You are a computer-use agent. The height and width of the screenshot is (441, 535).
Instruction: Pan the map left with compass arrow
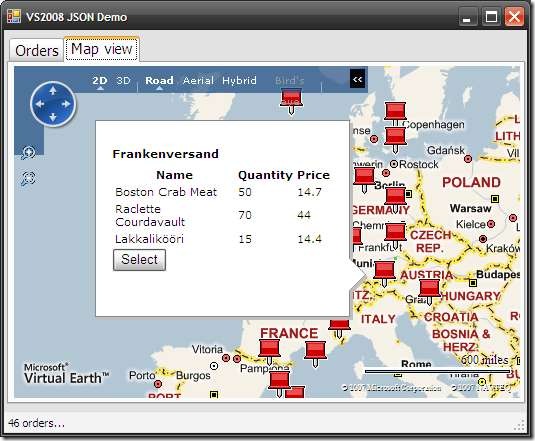click(x=40, y=104)
